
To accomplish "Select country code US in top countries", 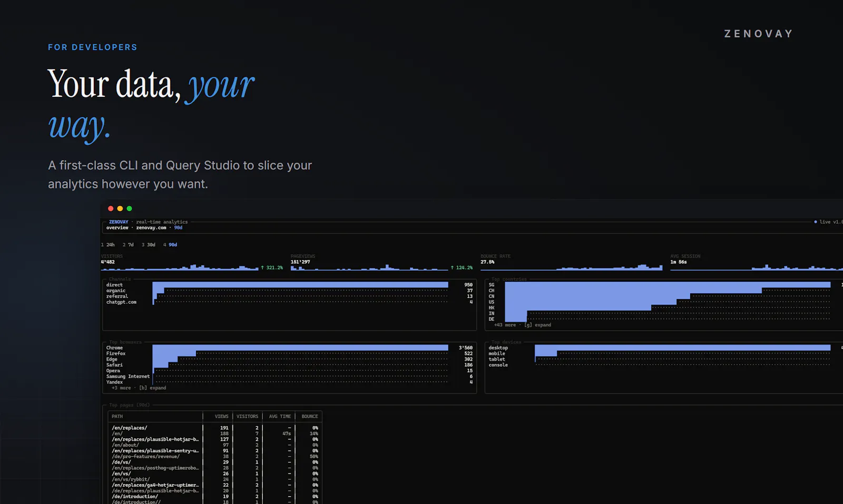I will [x=492, y=302].
